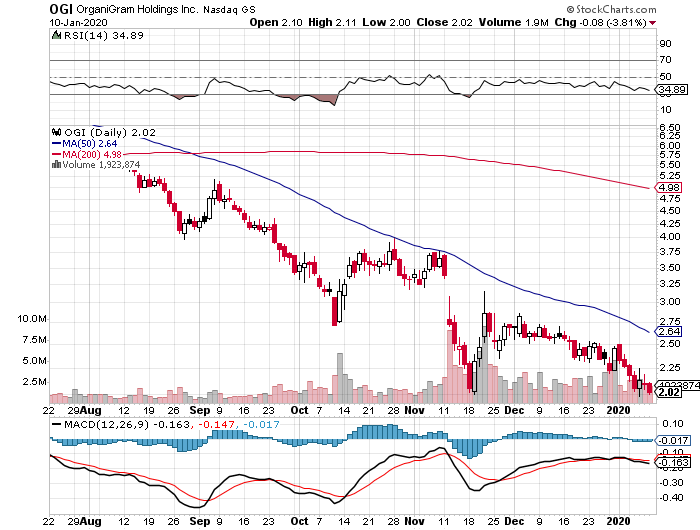Click the Chg -0.08 (-3.81%) value

[x=600, y=22]
